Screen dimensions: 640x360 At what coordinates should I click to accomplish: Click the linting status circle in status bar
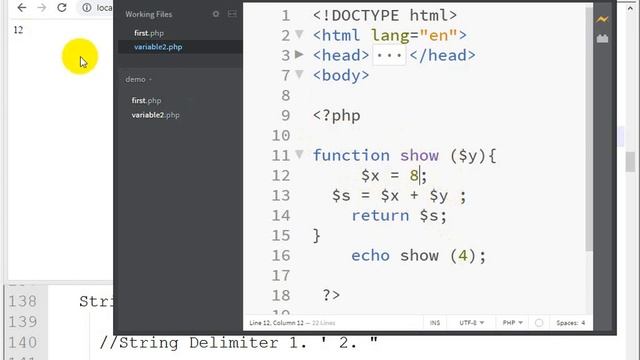[x=539, y=323]
